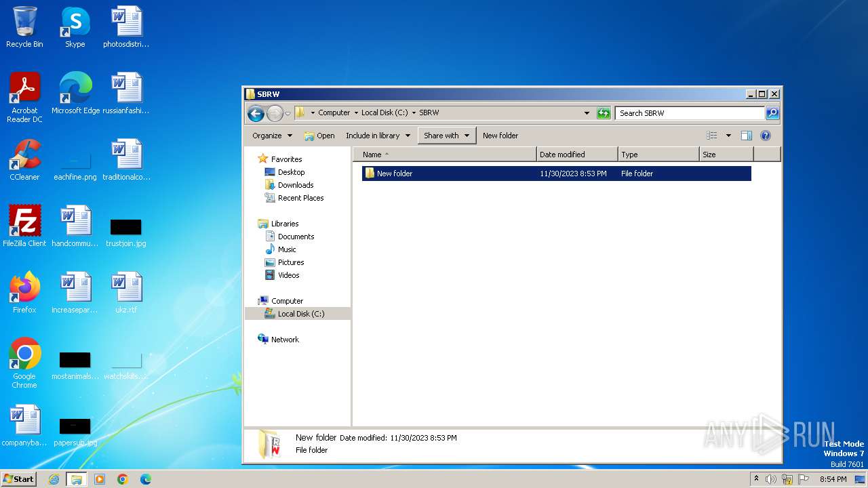The image size is (868, 488).
Task: Open the clock showing 8:54 PM
Action: point(833,479)
